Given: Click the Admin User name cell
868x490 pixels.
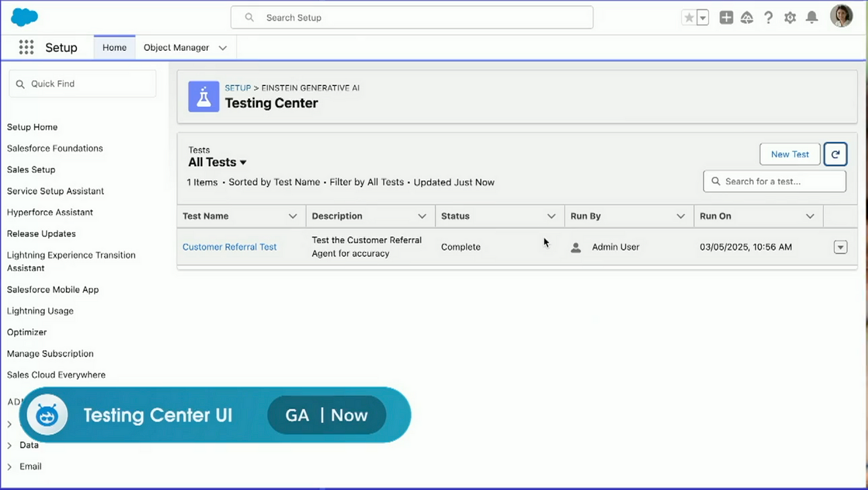Looking at the screenshot, I should coord(616,247).
